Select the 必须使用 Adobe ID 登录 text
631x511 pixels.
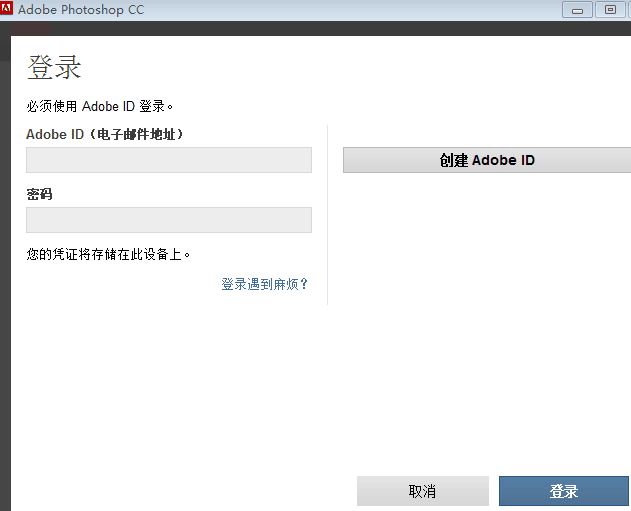pos(100,106)
